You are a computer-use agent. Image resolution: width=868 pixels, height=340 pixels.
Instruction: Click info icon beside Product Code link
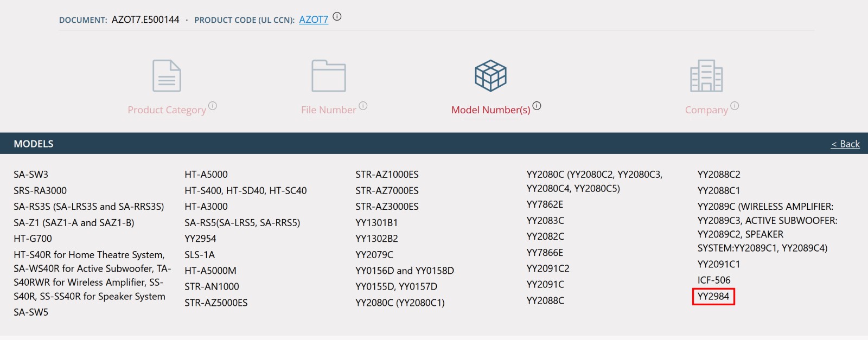[337, 17]
